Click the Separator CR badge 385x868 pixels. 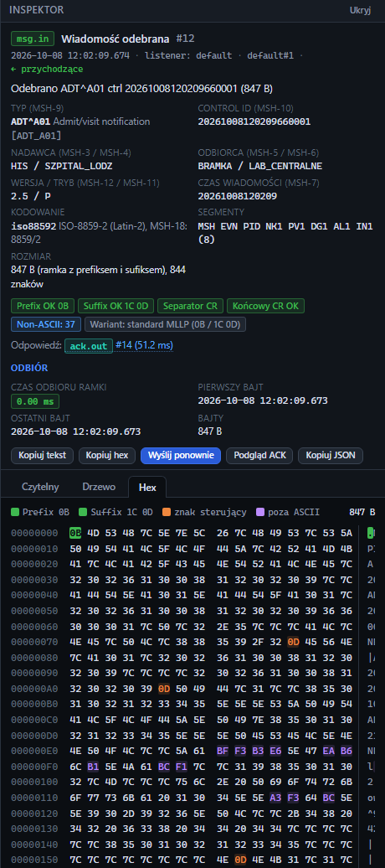coord(191,306)
